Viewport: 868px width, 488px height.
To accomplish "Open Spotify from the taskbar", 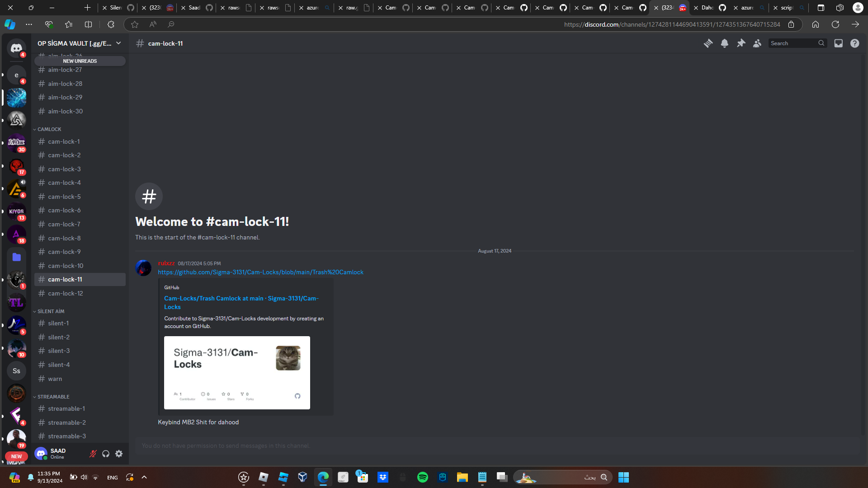I will (x=422, y=477).
